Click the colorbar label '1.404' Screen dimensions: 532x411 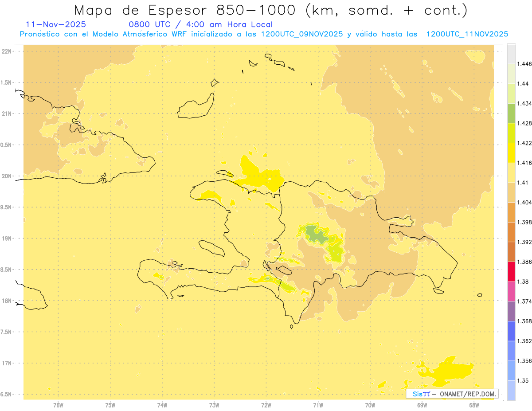(x=525, y=202)
